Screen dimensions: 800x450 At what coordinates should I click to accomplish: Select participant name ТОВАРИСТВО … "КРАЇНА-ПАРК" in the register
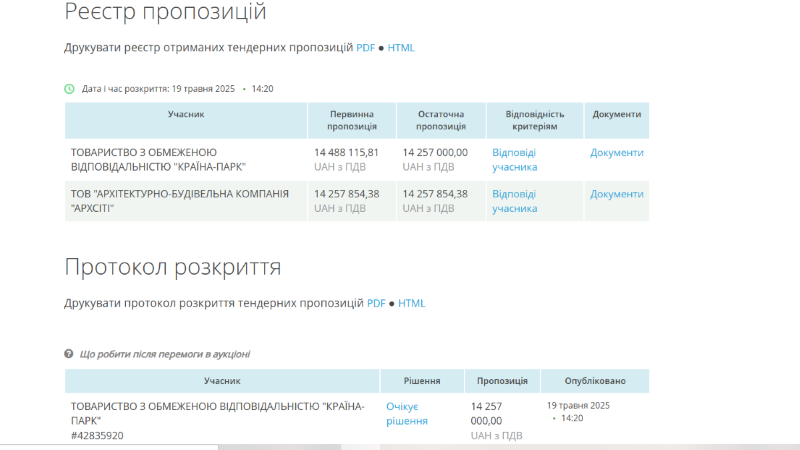click(158, 160)
